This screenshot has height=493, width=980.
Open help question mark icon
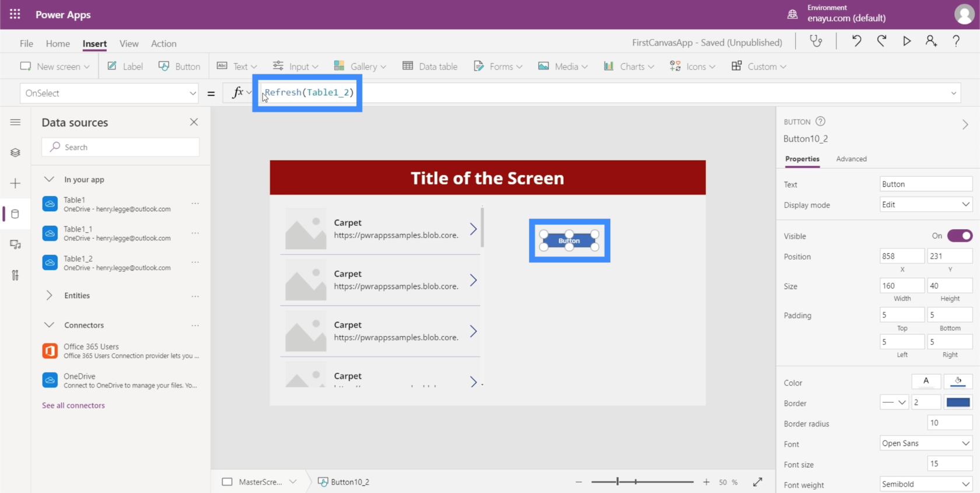956,41
